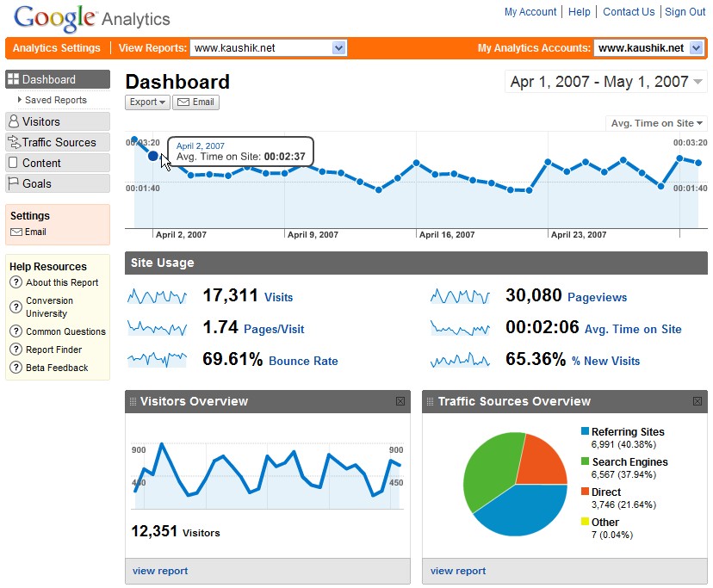Click the Goals flag icon
The image size is (713, 588).
click(x=14, y=184)
